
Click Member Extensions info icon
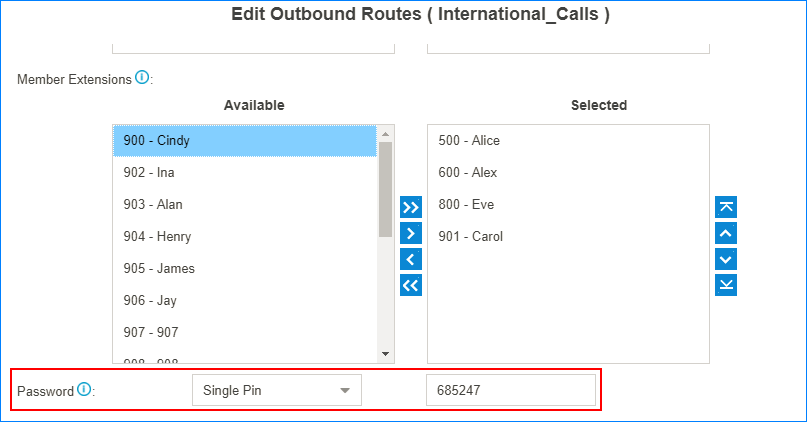tap(142, 77)
